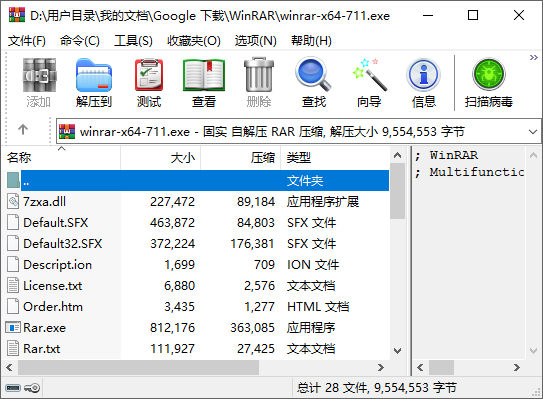Sort by 名称 column header

pos(62,158)
